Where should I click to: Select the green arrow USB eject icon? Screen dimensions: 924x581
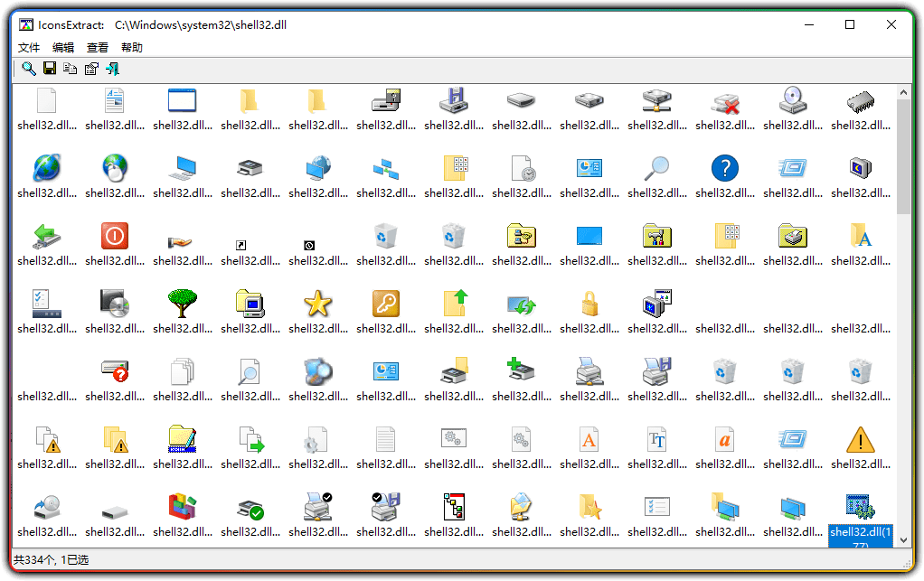46,236
